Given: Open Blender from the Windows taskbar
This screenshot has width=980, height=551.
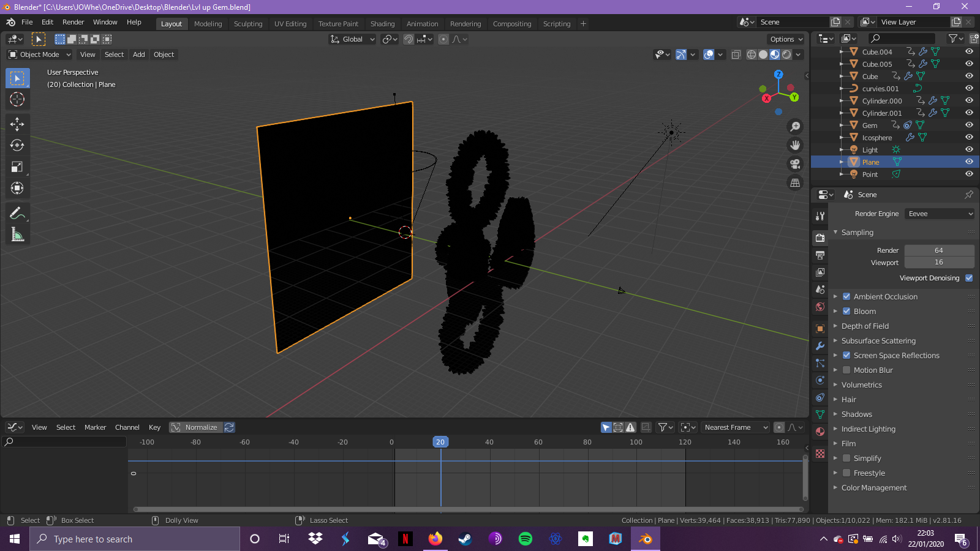Looking at the screenshot, I should tap(646, 539).
